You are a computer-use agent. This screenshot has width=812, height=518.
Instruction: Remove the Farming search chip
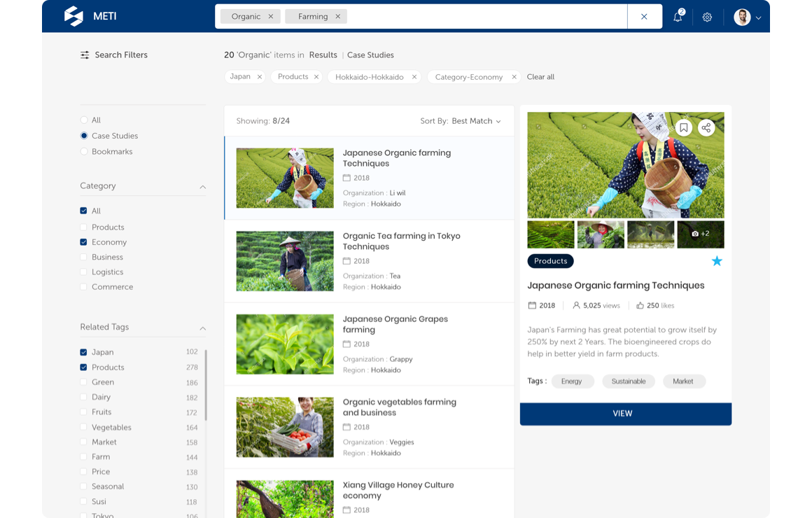(x=337, y=17)
